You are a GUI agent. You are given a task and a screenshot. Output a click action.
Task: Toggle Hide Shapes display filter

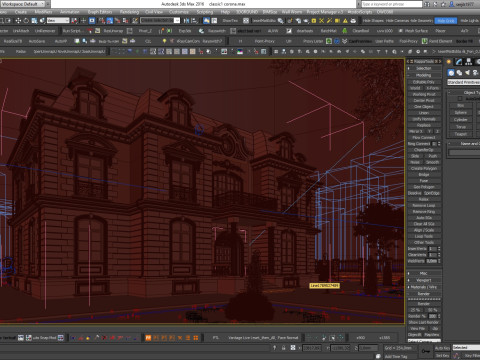(x=373, y=21)
